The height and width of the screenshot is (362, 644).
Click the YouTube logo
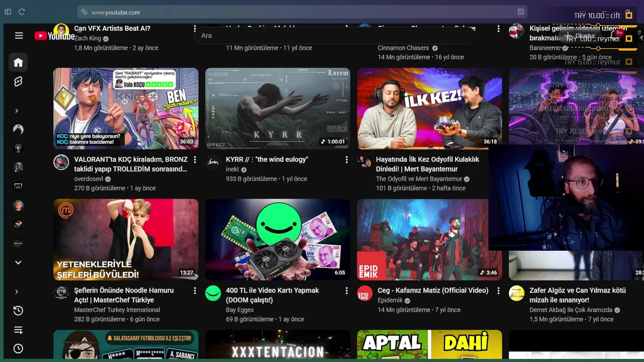[54, 36]
